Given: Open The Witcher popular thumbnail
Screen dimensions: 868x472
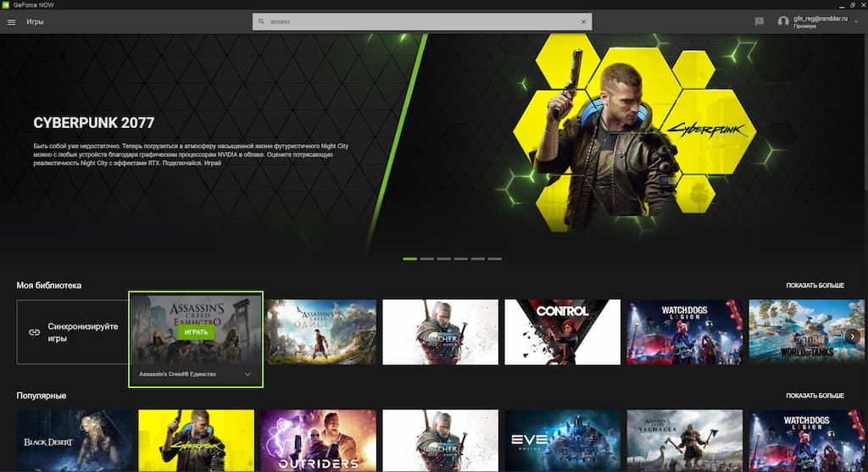Looking at the screenshot, I should pyautogui.click(x=440, y=441).
